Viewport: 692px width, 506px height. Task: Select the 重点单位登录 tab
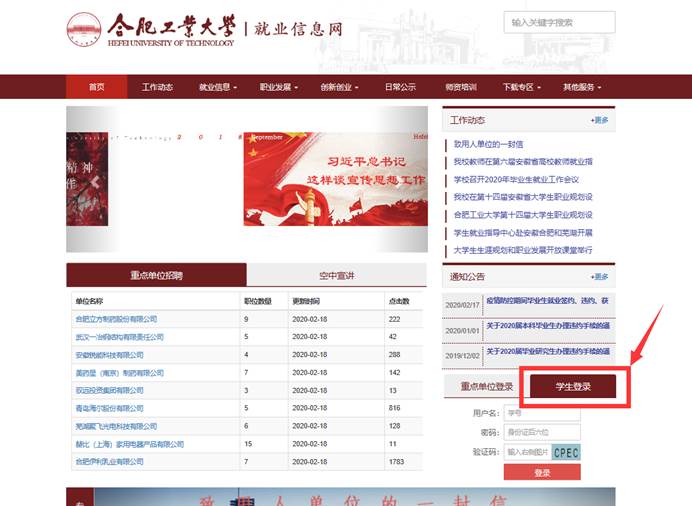(x=486, y=386)
